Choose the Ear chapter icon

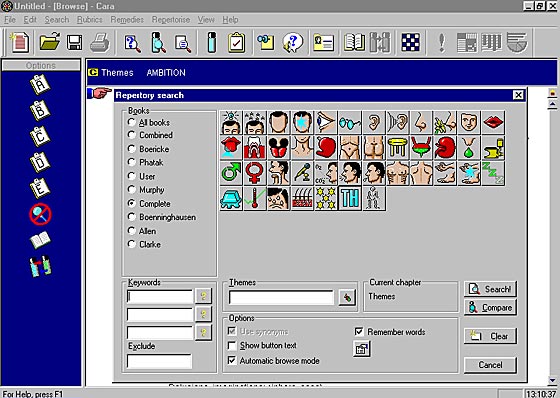374,123
